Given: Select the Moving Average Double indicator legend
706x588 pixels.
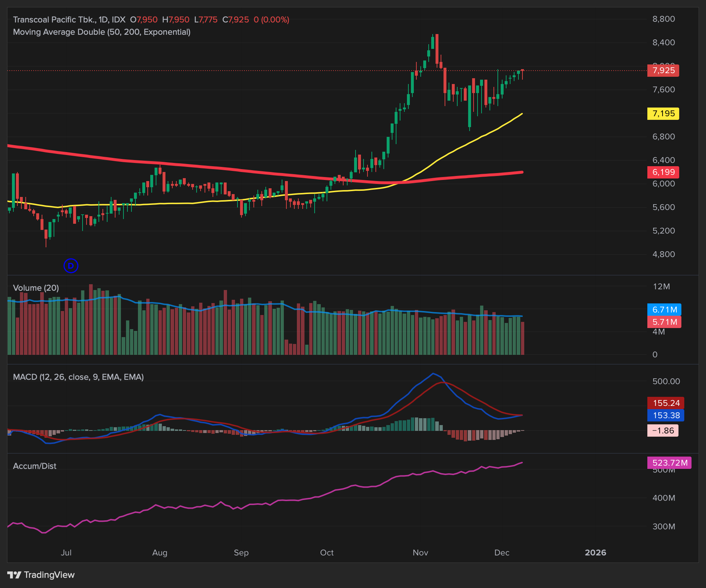Looking at the screenshot, I should click(102, 32).
